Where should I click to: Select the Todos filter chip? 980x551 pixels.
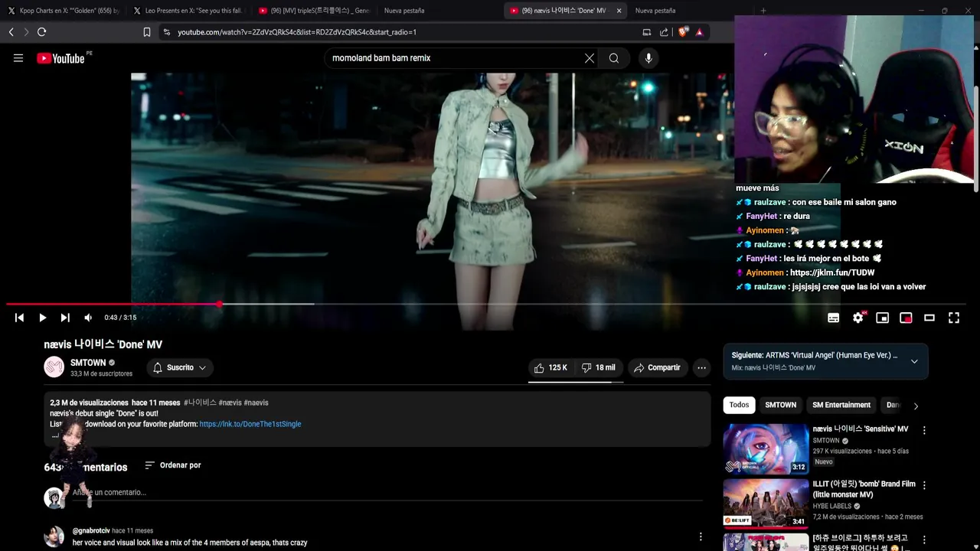pyautogui.click(x=739, y=405)
